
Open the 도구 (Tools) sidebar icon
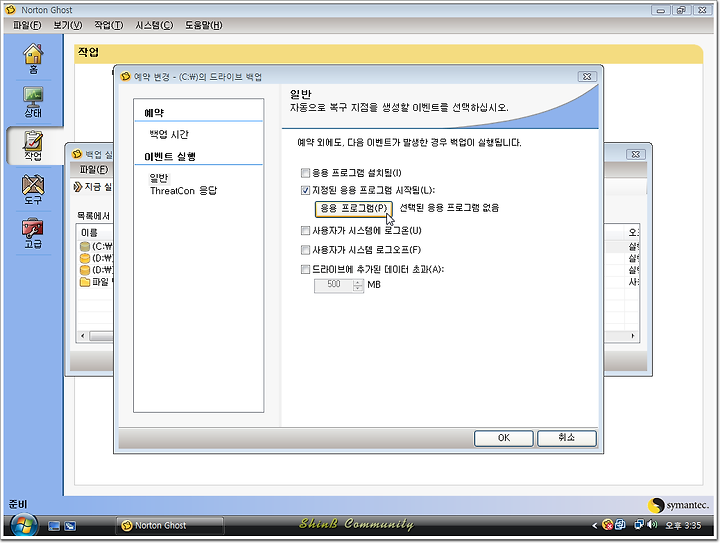click(33, 190)
